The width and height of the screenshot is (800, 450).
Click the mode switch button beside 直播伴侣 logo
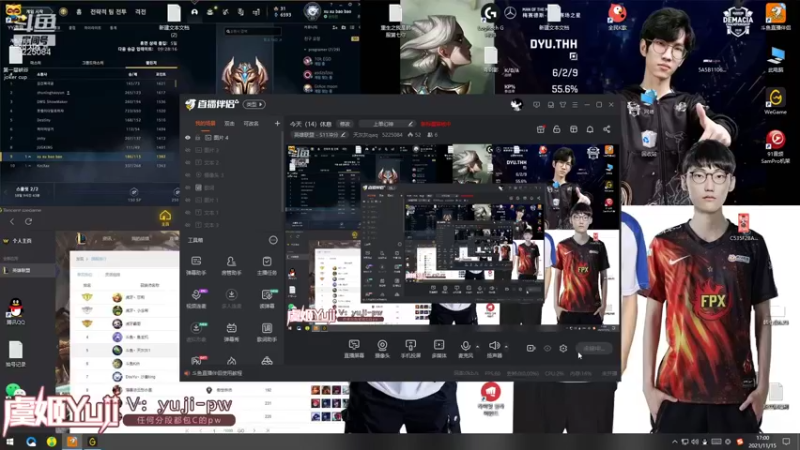click(254, 105)
